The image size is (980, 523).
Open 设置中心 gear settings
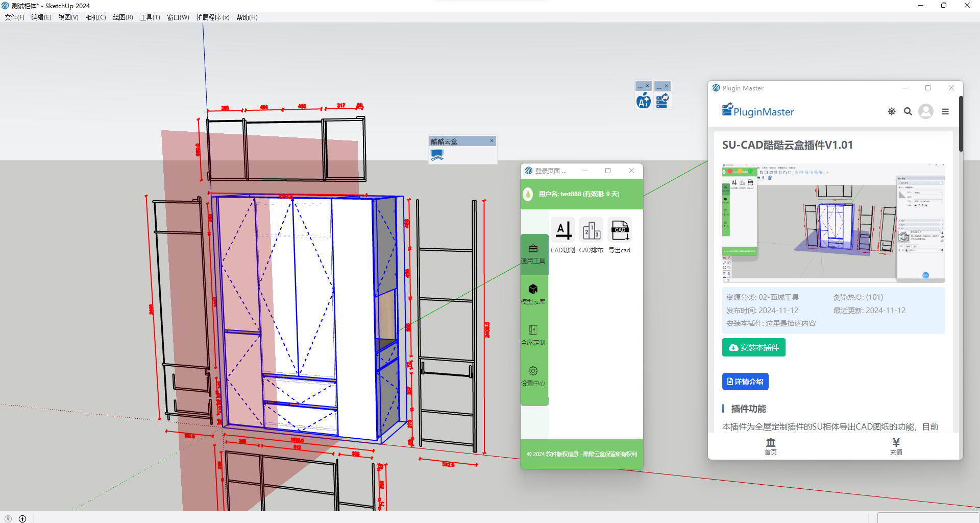[x=533, y=376]
